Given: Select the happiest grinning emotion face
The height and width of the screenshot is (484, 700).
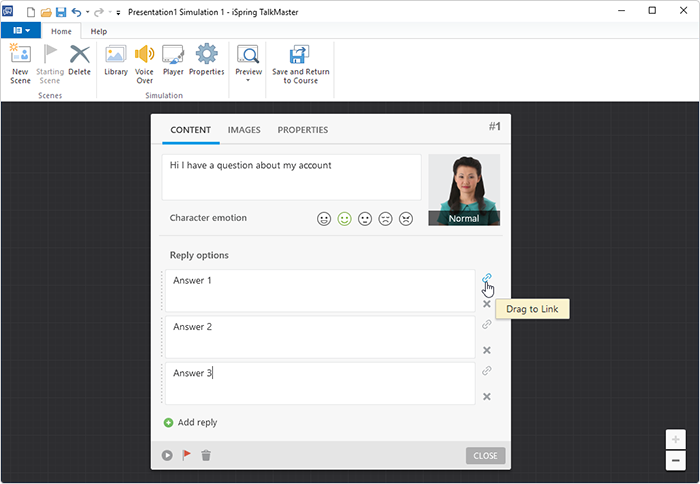Looking at the screenshot, I should (x=324, y=219).
